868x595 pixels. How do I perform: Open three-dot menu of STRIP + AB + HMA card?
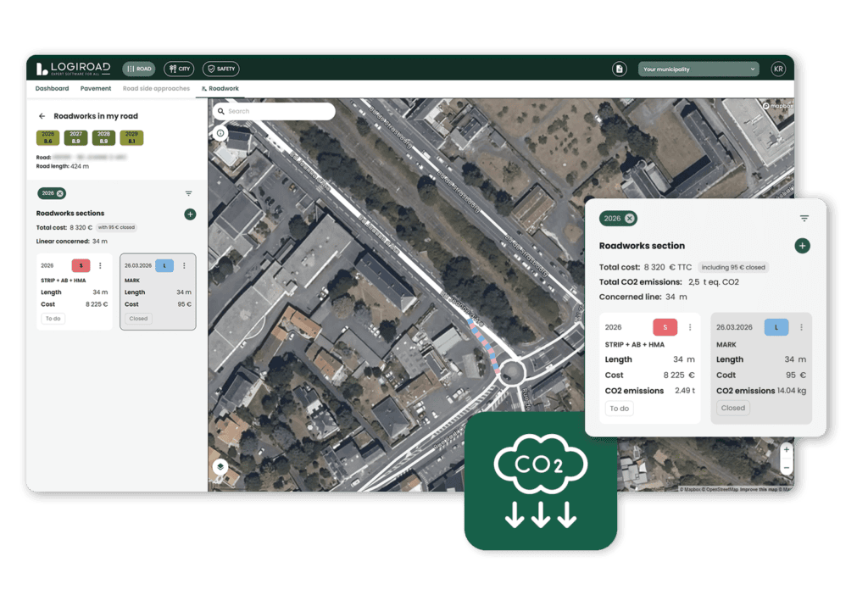click(x=100, y=265)
